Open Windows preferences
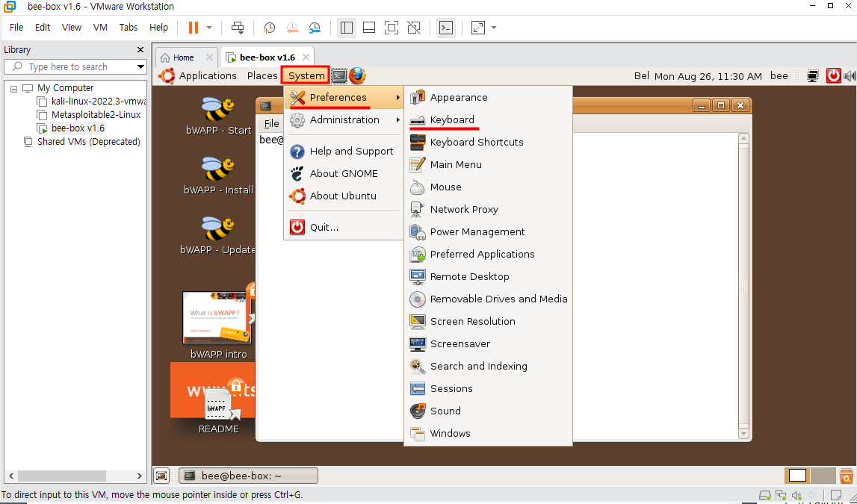857x504 pixels. pos(488,434)
